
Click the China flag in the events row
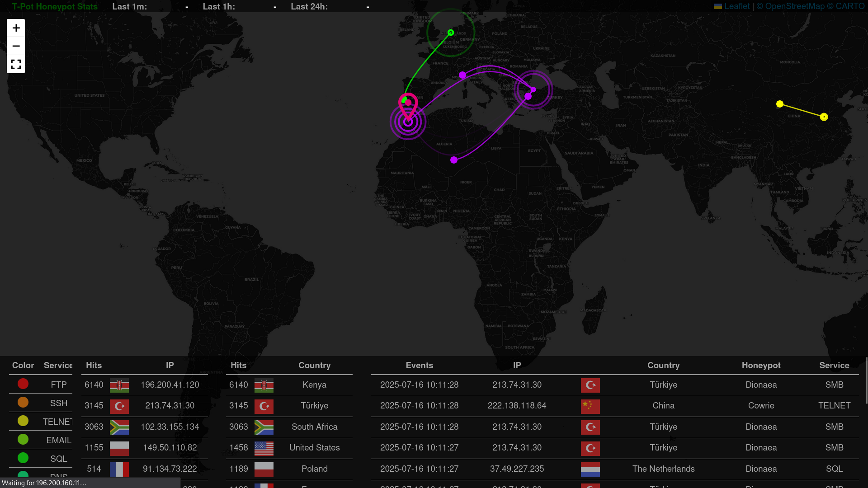point(590,406)
